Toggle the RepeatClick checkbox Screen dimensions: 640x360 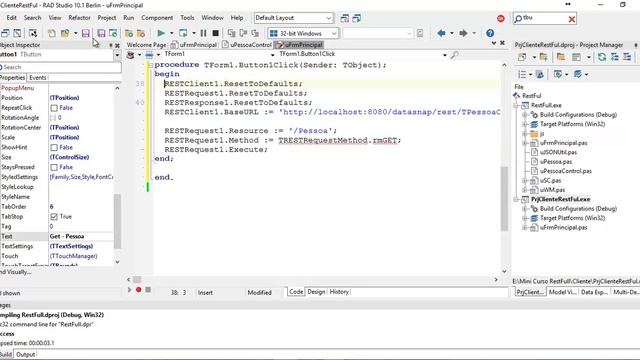pos(54,108)
